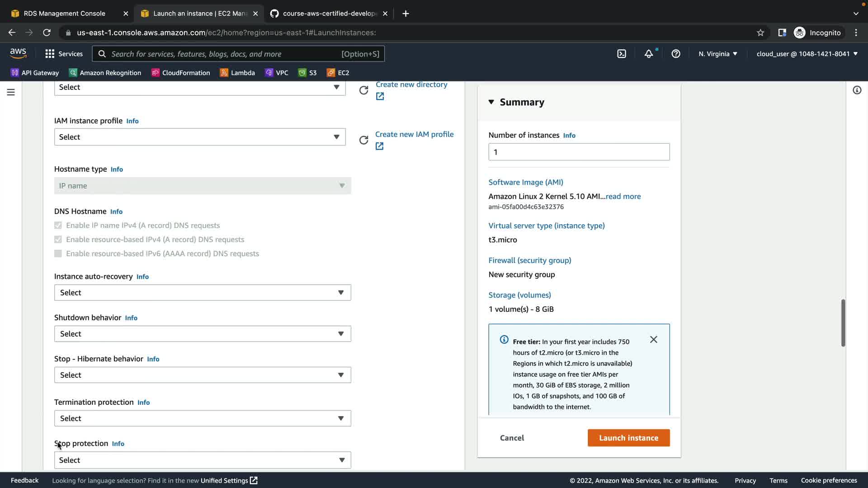Toggle Enable IP name IPv4 DNS requests checkbox
Image resolution: width=868 pixels, height=488 pixels.
tap(58, 225)
